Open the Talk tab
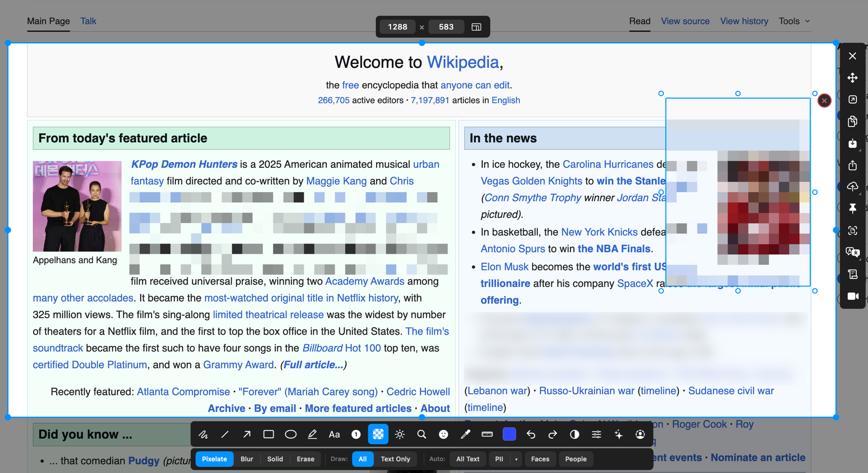Image resolution: width=868 pixels, height=473 pixels. click(x=88, y=21)
